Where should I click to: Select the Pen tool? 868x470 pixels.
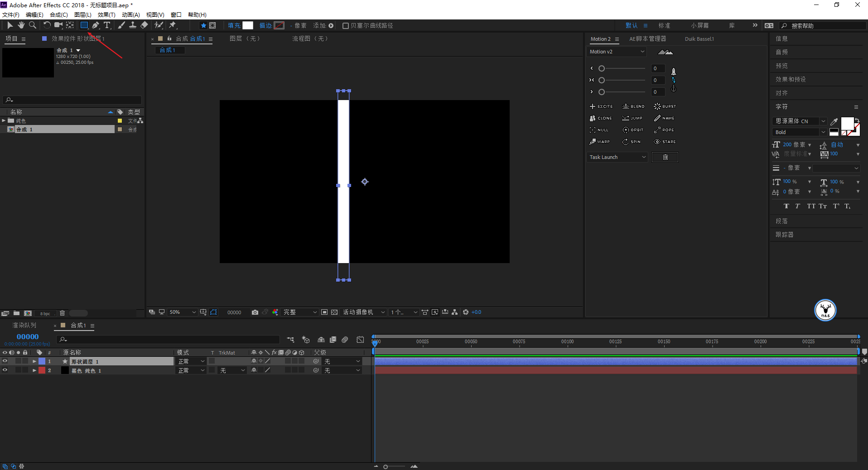pyautogui.click(x=96, y=25)
